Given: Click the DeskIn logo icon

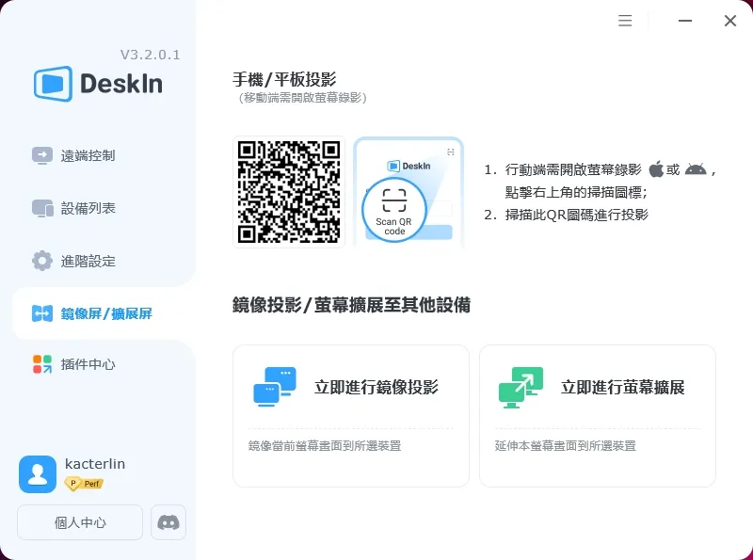Looking at the screenshot, I should pos(54,84).
